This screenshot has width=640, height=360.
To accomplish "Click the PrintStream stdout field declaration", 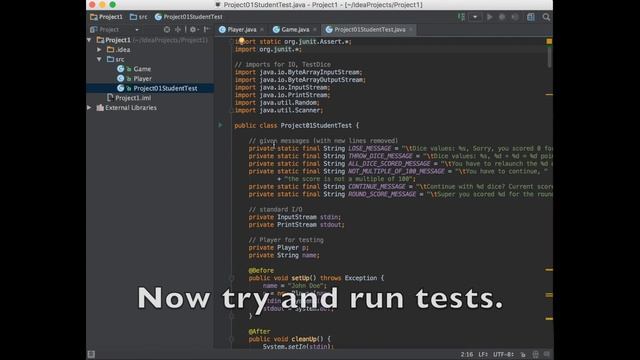I will pyautogui.click(x=297, y=224).
